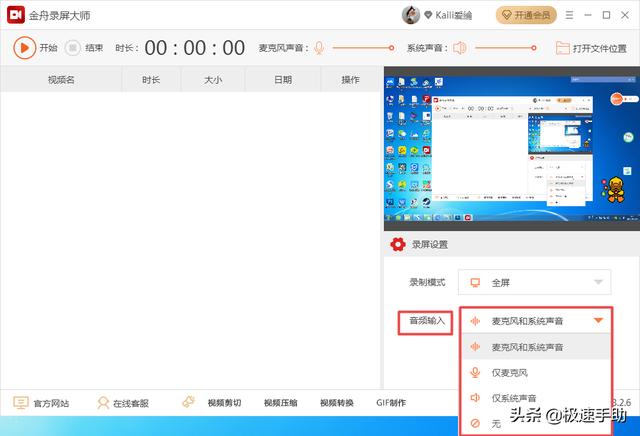Click the 录制模式 label
The width and height of the screenshot is (640, 436).
pyautogui.click(x=427, y=282)
